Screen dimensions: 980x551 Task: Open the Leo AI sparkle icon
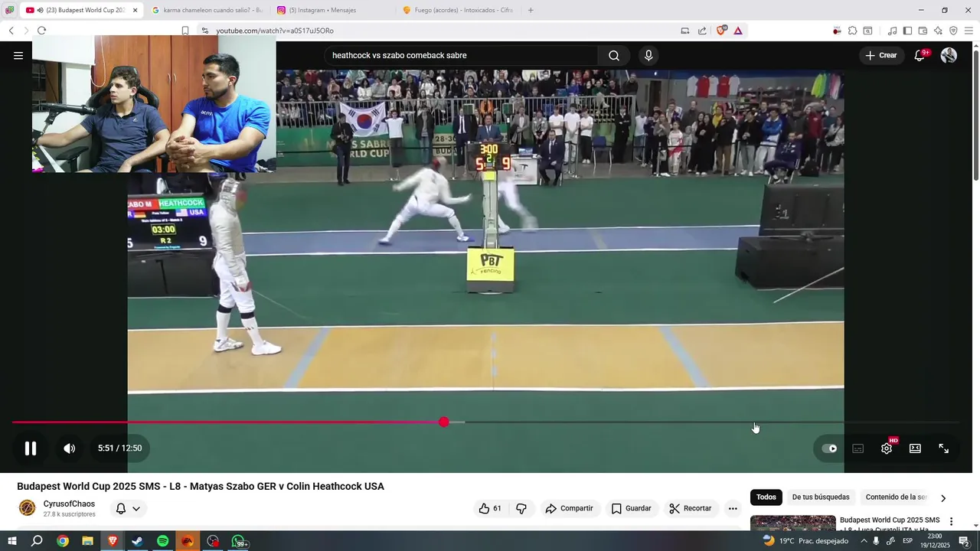point(938,31)
